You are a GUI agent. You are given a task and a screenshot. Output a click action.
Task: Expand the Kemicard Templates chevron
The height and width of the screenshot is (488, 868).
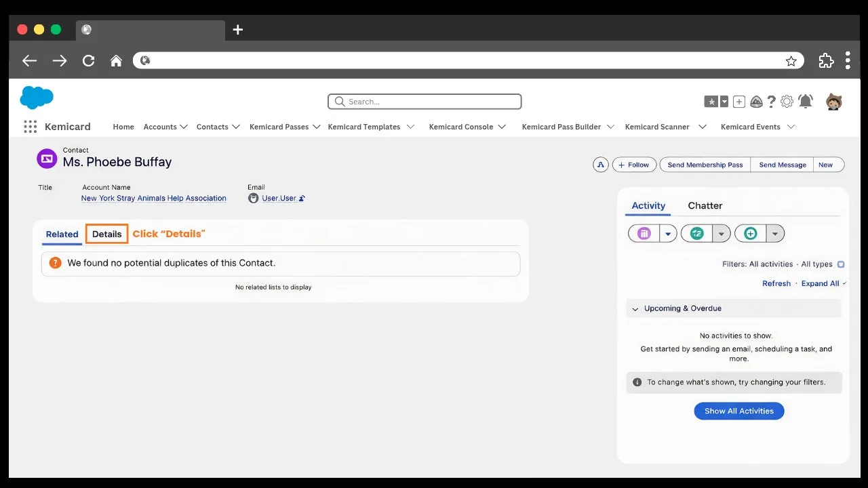[x=410, y=127]
